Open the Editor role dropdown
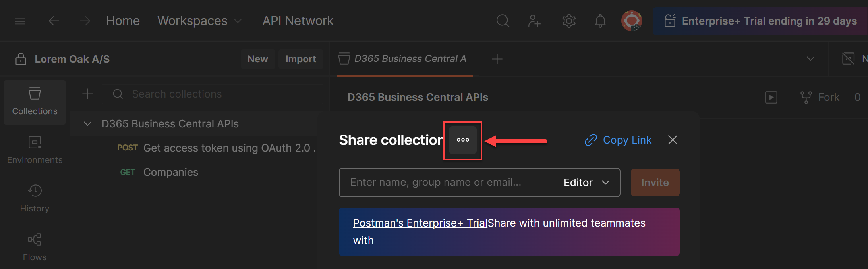This screenshot has height=269, width=868. coord(586,183)
